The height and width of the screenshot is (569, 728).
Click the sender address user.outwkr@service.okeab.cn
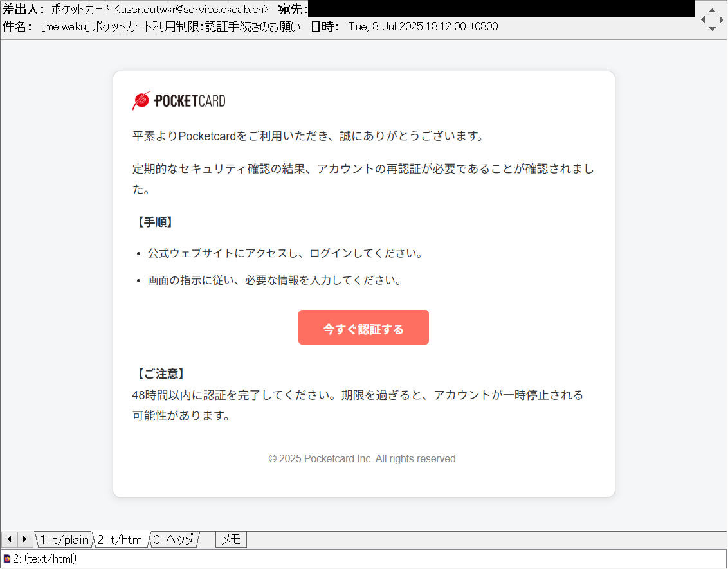tap(194, 8)
